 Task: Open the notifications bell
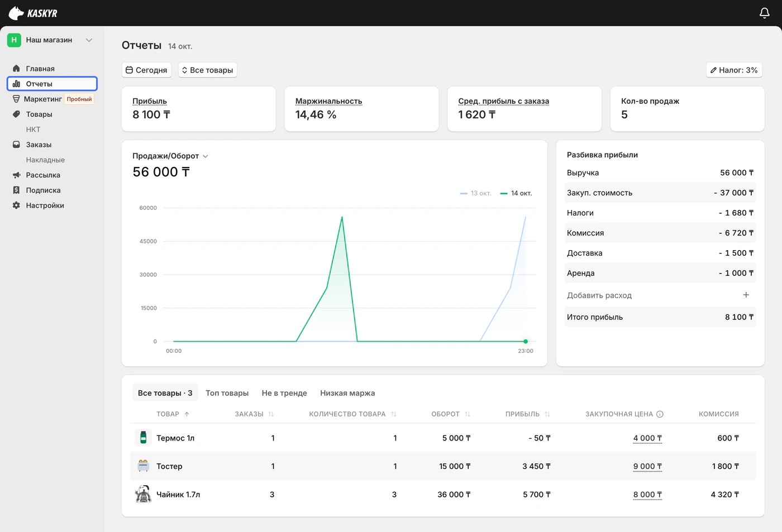click(x=765, y=13)
